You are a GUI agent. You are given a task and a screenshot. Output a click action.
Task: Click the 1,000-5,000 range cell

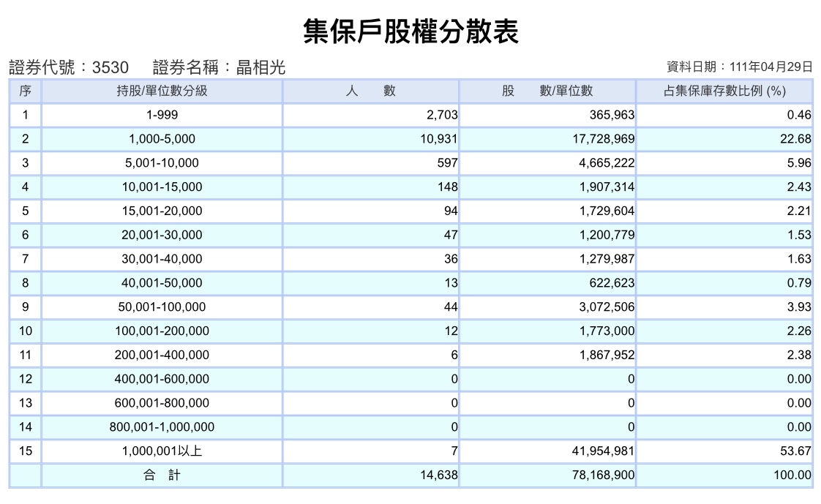[x=162, y=139]
